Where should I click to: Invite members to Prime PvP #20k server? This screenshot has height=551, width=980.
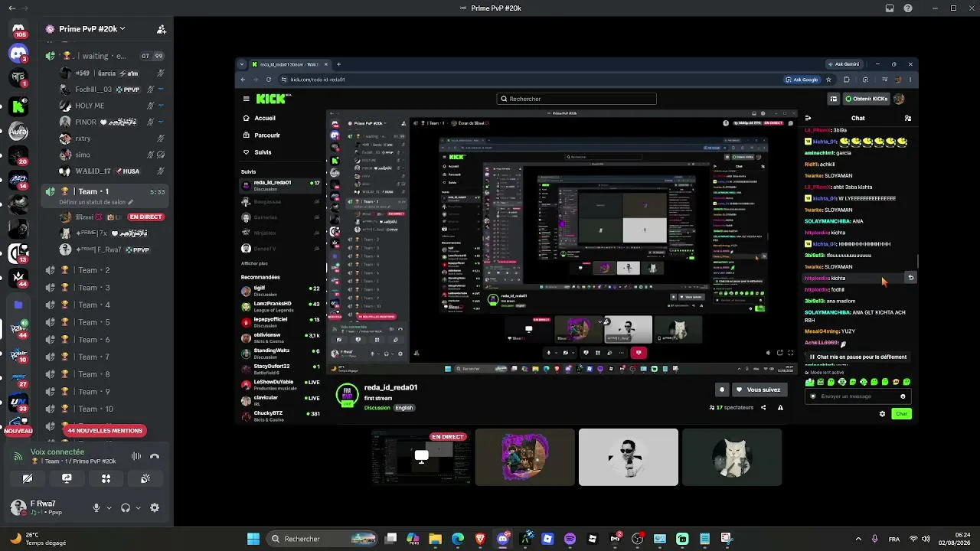click(x=162, y=29)
